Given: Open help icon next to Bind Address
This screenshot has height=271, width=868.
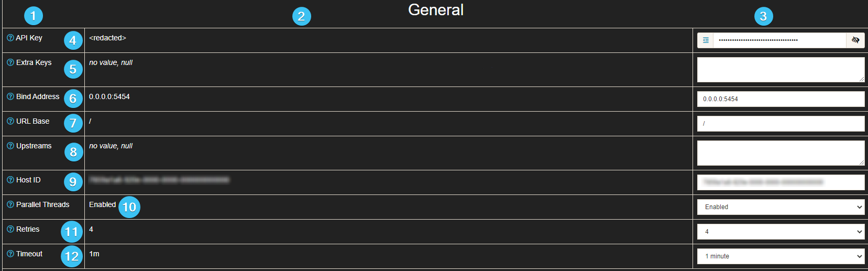Looking at the screenshot, I should (10, 96).
